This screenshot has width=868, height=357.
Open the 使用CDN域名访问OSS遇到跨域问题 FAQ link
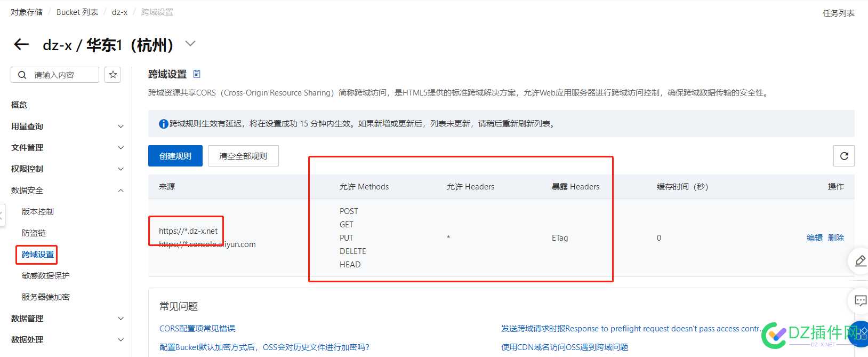(565, 347)
